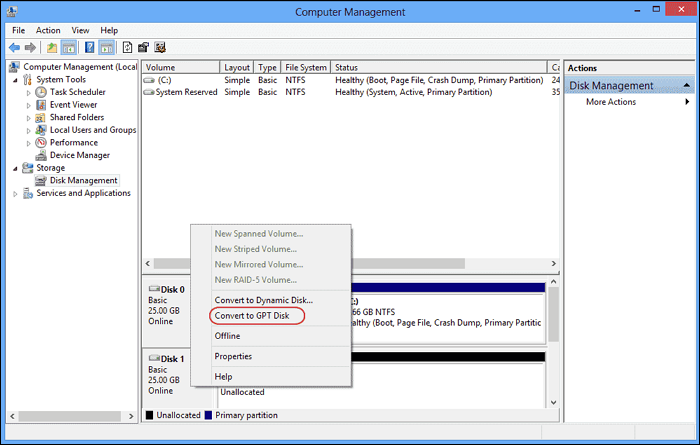Screen dimensions: 700x445
Task: Click the Shared Folders icon
Action: pyautogui.click(x=41, y=117)
